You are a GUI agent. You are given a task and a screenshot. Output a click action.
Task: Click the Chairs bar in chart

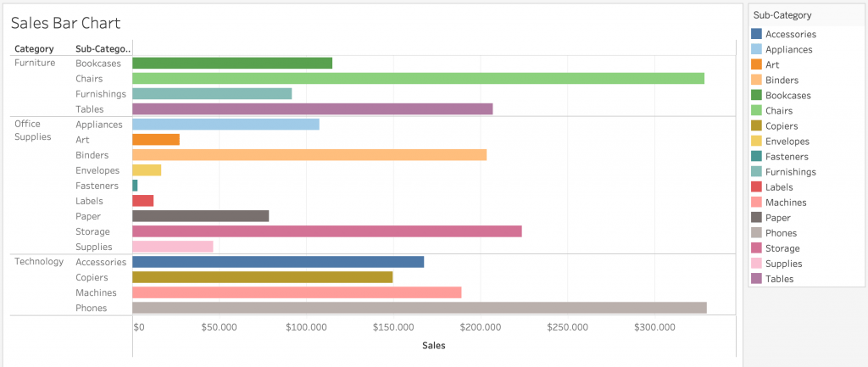pos(418,78)
